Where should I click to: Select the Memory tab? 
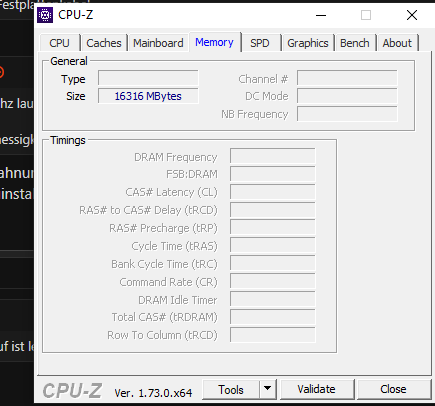[x=214, y=42]
